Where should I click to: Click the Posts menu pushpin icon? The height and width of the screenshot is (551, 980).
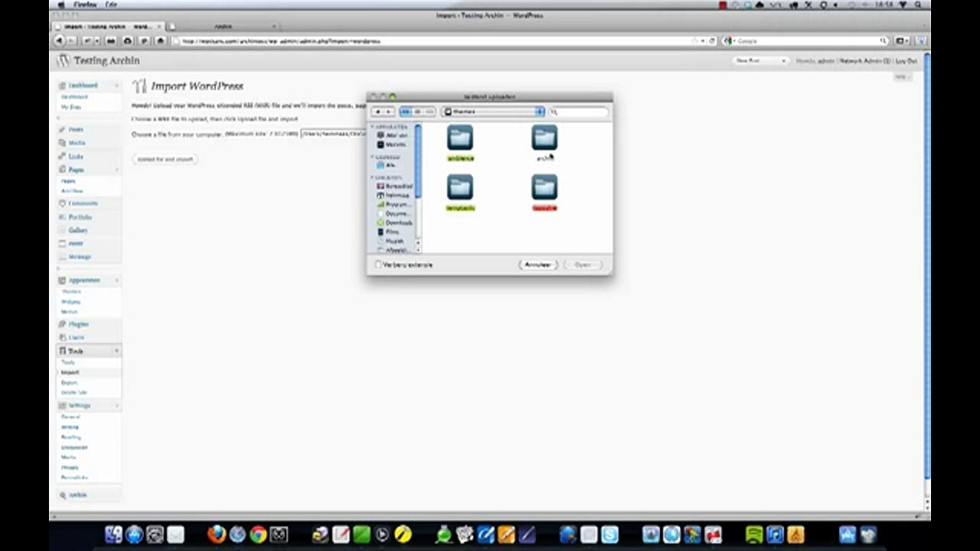pyautogui.click(x=63, y=129)
